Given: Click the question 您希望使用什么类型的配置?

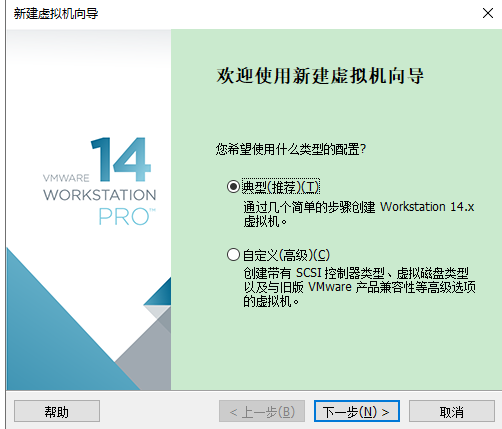Looking at the screenshot, I should [291, 149].
